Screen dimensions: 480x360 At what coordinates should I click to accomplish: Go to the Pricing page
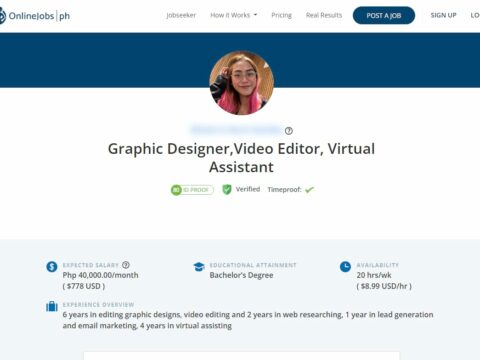[281, 15]
